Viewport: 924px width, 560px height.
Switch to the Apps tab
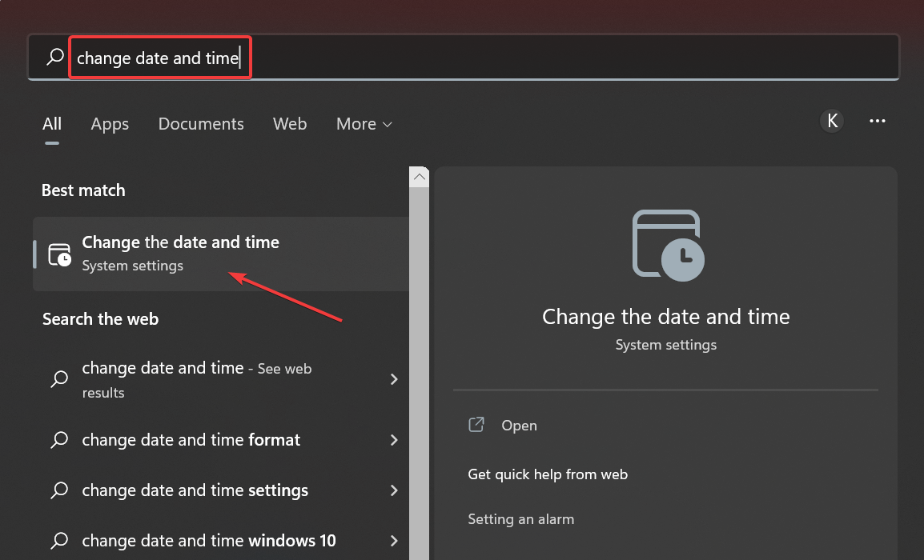(x=110, y=124)
